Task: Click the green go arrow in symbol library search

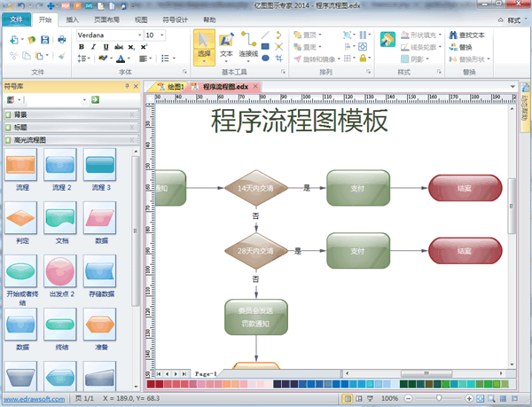Action: [x=96, y=99]
